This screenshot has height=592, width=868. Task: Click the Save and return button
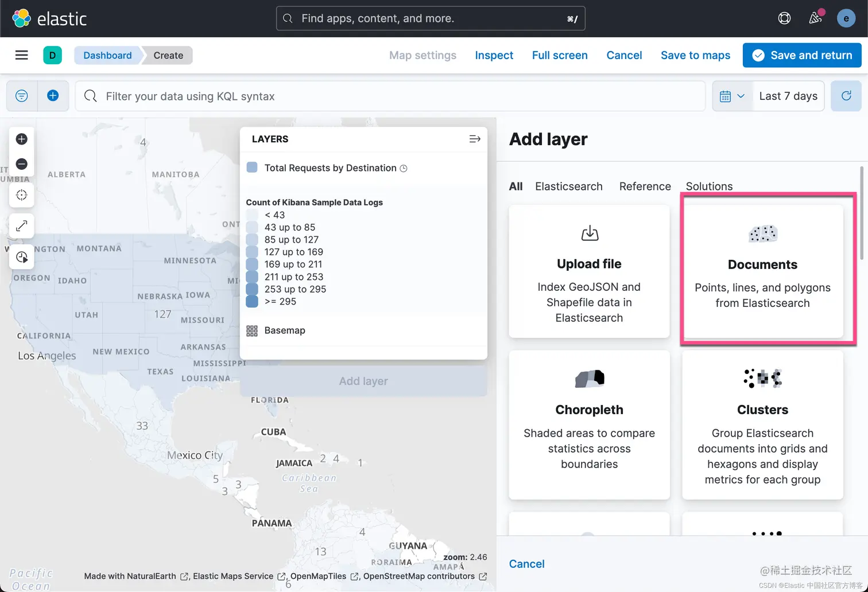(802, 55)
